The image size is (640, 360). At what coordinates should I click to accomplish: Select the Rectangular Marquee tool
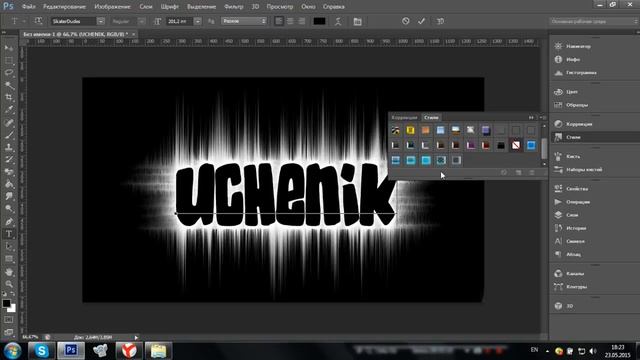[9, 61]
